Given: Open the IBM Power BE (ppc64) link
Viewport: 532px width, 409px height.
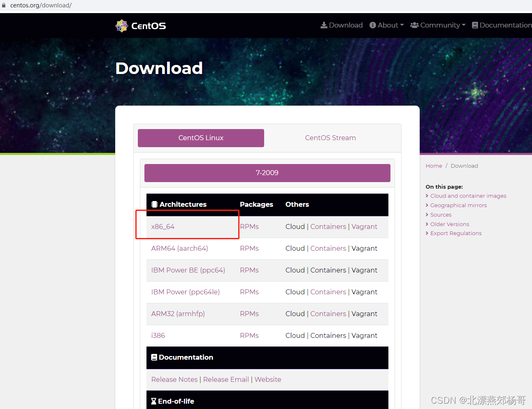Looking at the screenshot, I should tap(188, 270).
